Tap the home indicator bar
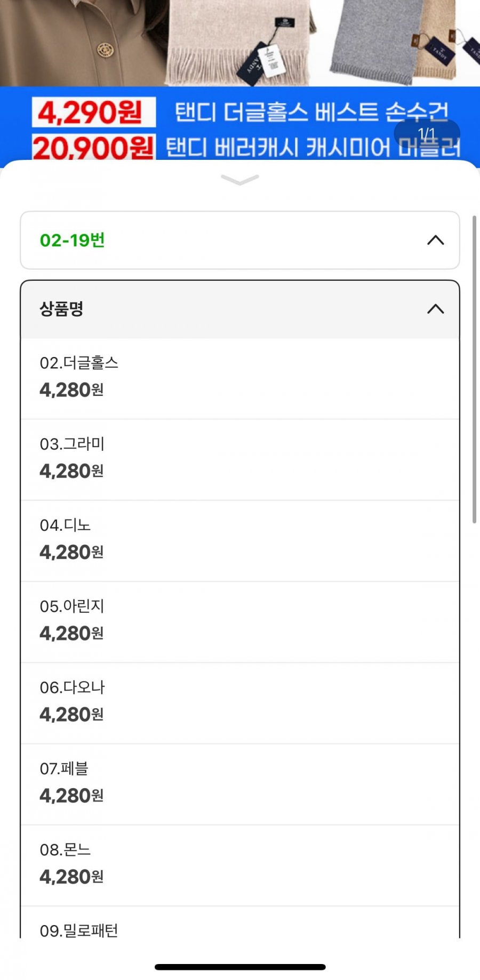This screenshot has height=980, width=480. 240,967
